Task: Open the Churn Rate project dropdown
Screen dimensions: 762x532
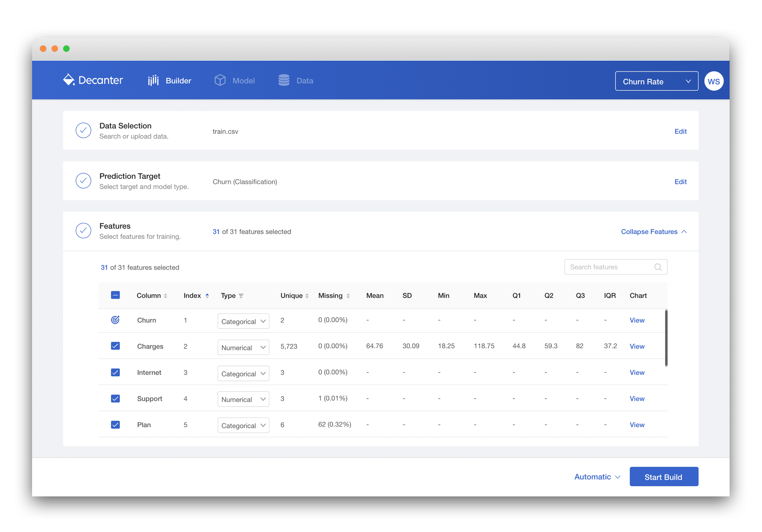Action: 656,81
